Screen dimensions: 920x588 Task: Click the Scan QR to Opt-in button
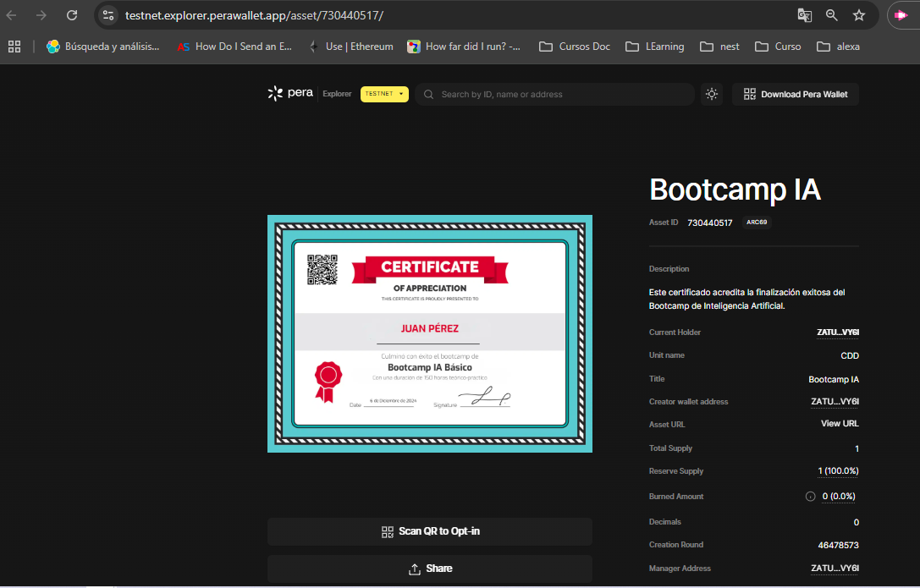430,531
